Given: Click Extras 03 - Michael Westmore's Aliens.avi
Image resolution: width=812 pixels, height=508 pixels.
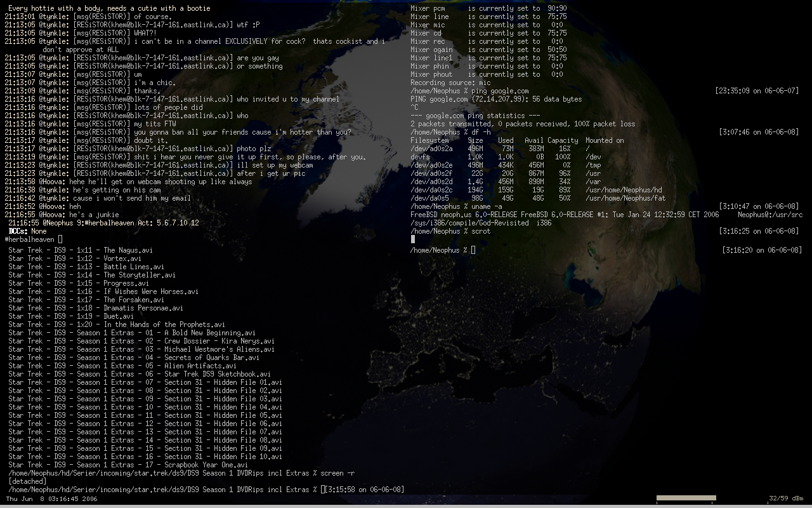Looking at the screenshot, I should pyautogui.click(x=141, y=349).
